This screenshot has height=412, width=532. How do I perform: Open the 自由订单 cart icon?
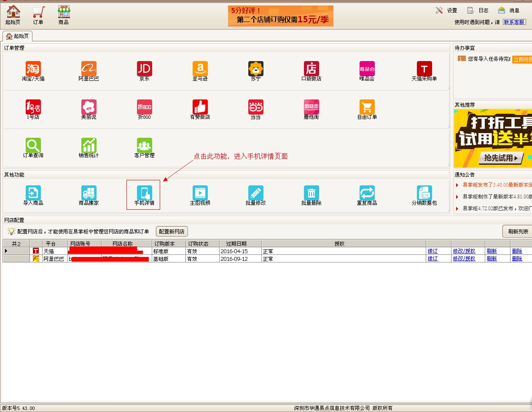(367, 110)
